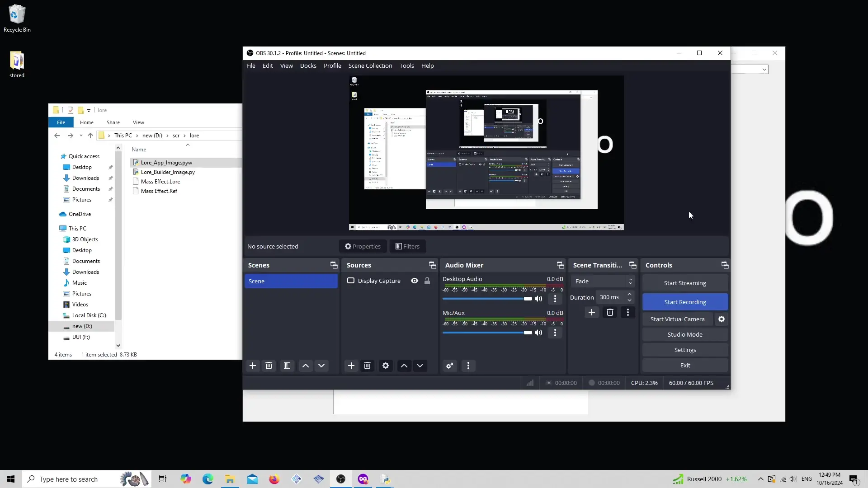
Task: Toggle Display Capture visibility eye
Action: [415, 281]
